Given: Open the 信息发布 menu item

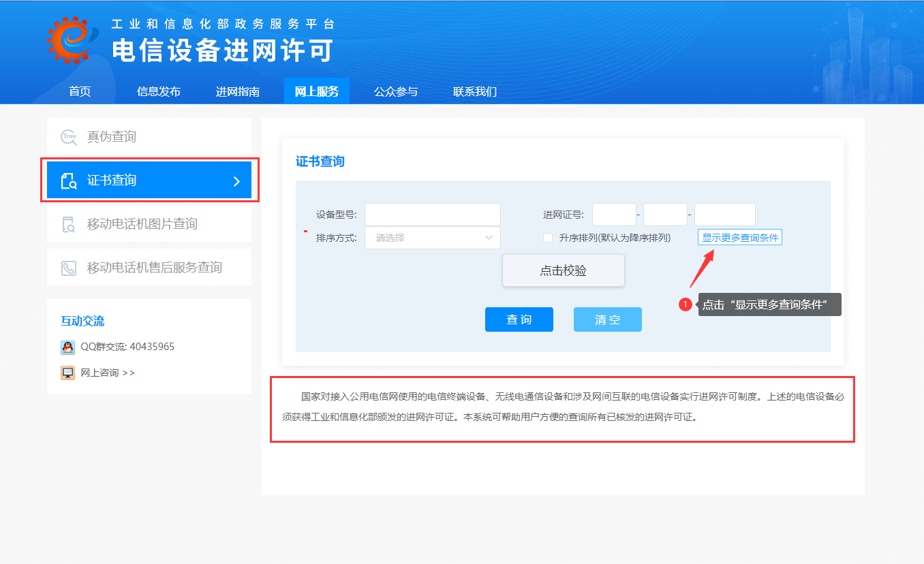Looking at the screenshot, I should click(x=159, y=91).
